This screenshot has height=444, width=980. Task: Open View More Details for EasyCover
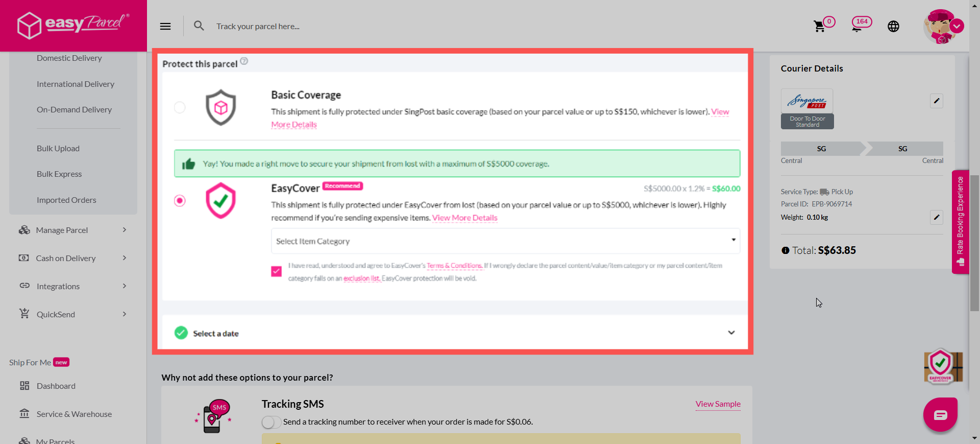click(x=465, y=218)
